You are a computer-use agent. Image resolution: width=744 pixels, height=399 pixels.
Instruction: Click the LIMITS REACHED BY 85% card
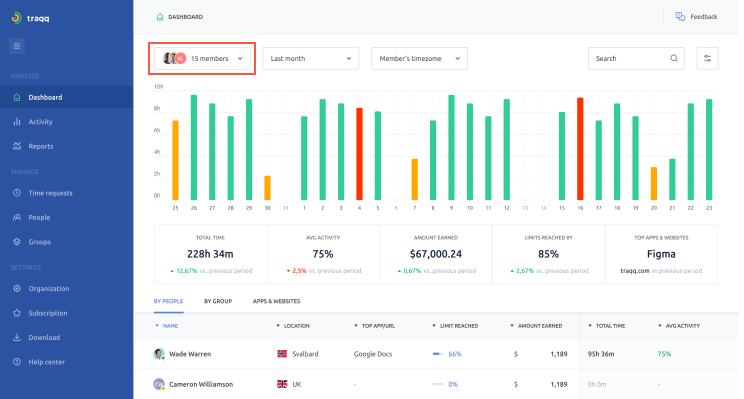(x=549, y=254)
